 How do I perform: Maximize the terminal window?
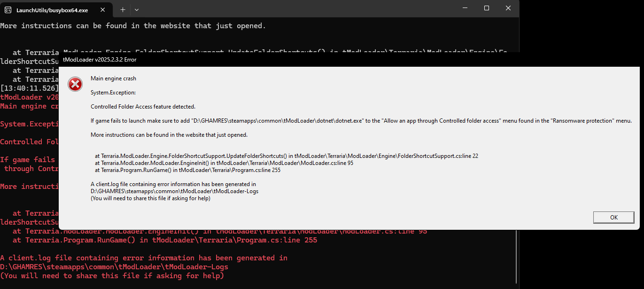487,8
